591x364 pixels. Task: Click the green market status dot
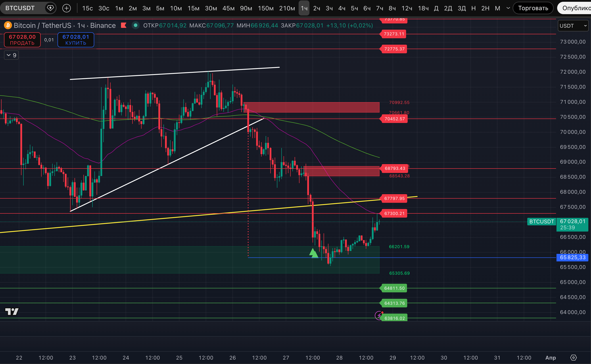[136, 25]
